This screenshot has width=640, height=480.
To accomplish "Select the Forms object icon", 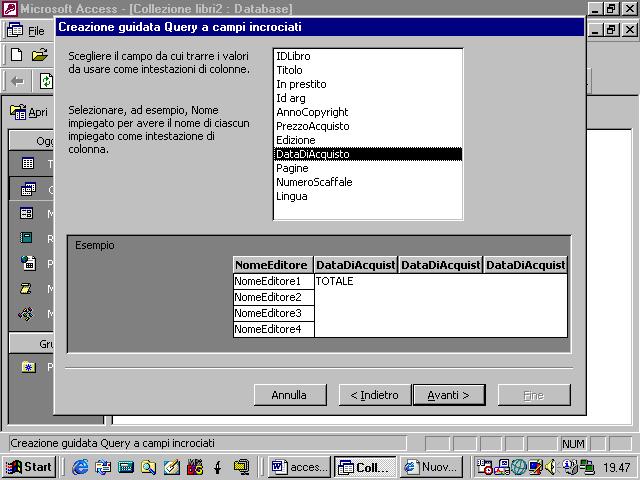I will pos(27,213).
